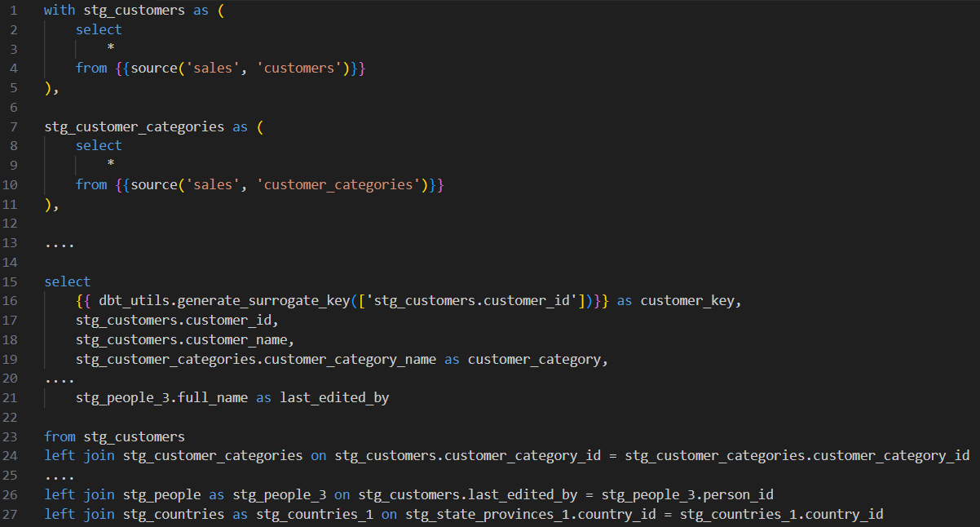Viewport: 980px width, 527px height.
Task: Click the 'select' keyword on line 2
Action: [x=99, y=29]
